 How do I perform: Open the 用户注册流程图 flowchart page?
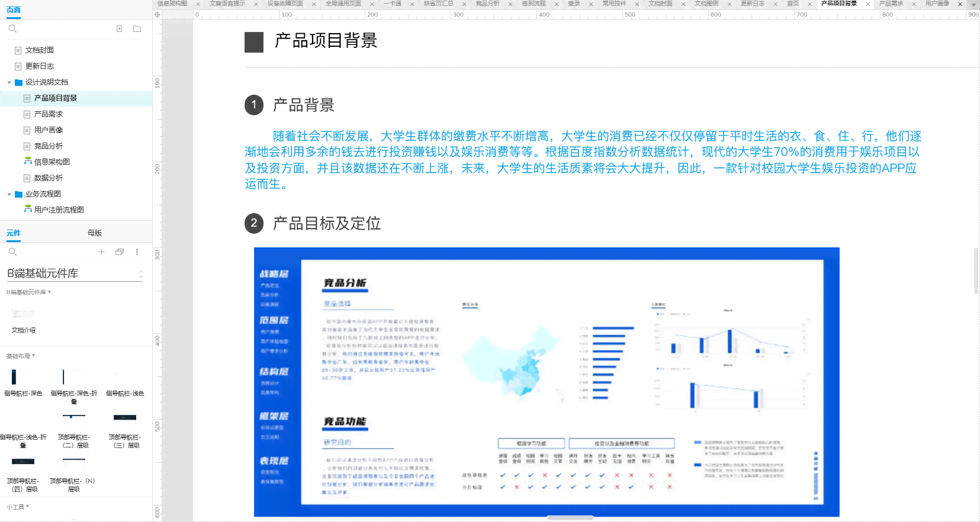(59, 210)
